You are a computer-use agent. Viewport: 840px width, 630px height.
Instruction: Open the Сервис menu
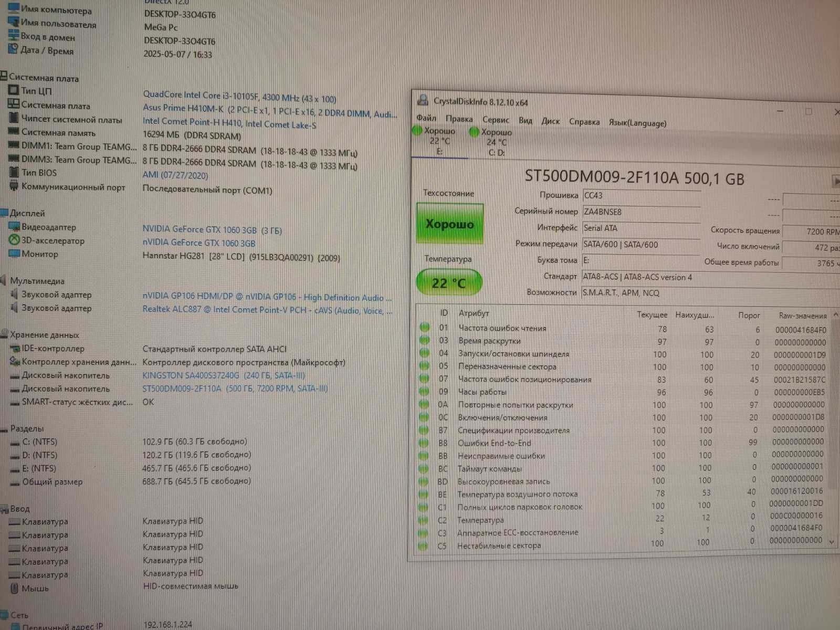pos(496,120)
